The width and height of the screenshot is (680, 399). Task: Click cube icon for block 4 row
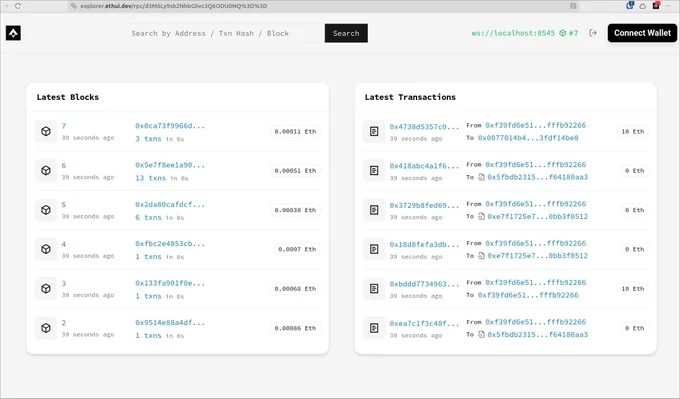[46, 249]
